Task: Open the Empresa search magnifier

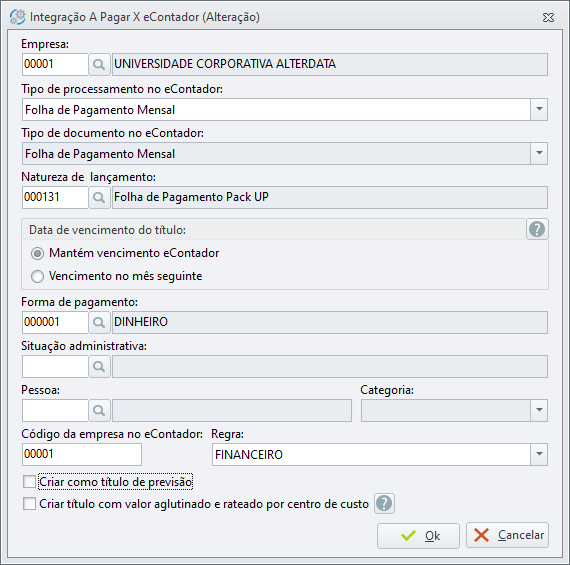Action: [99, 65]
